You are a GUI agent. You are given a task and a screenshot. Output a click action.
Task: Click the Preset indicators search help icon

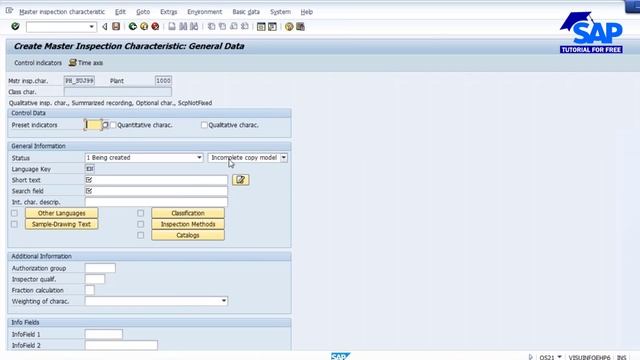(x=105, y=125)
